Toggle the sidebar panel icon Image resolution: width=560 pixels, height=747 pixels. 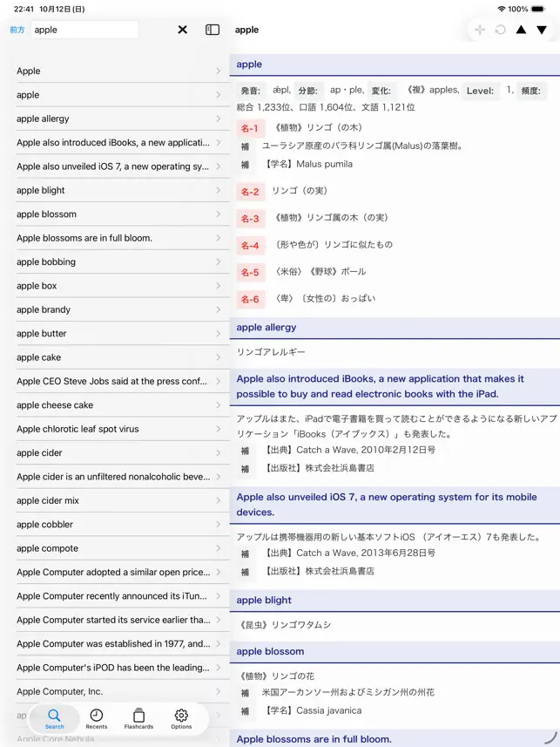tap(213, 30)
